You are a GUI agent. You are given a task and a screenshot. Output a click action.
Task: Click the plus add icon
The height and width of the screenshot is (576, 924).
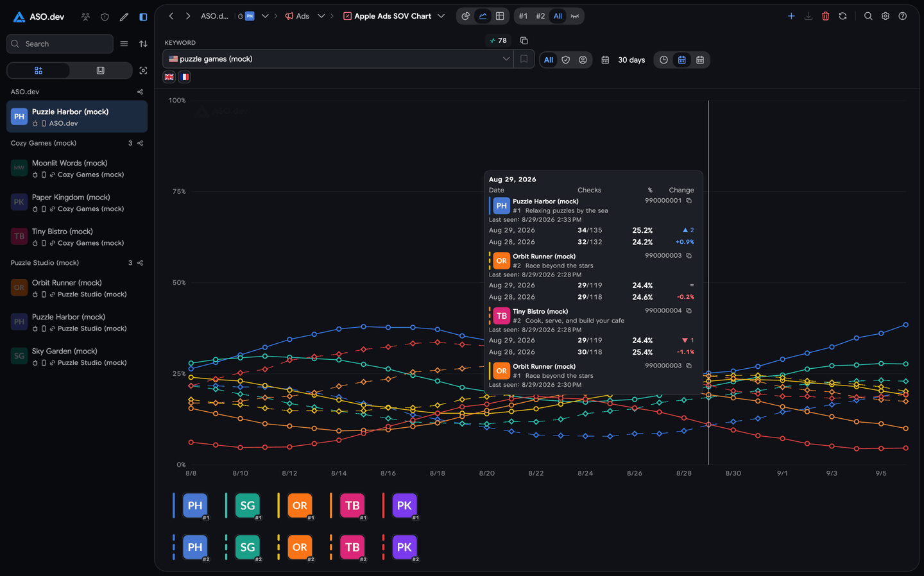click(x=791, y=16)
